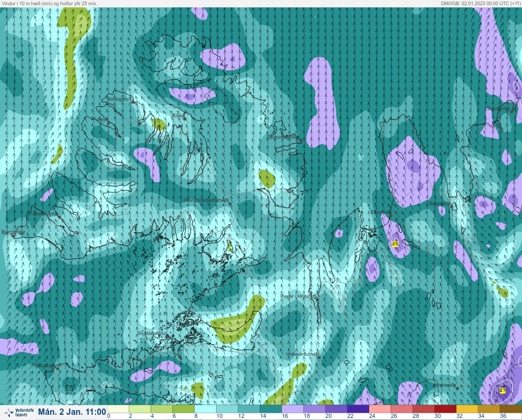The width and height of the screenshot is (522, 420).
Task: Select the Holtavörðuheiði station dot
Action: pos(319,357)
